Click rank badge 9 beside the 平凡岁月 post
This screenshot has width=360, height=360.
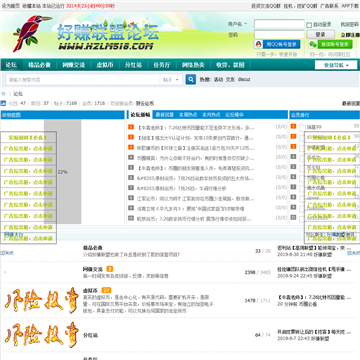pyautogui.click(x=131, y=208)
